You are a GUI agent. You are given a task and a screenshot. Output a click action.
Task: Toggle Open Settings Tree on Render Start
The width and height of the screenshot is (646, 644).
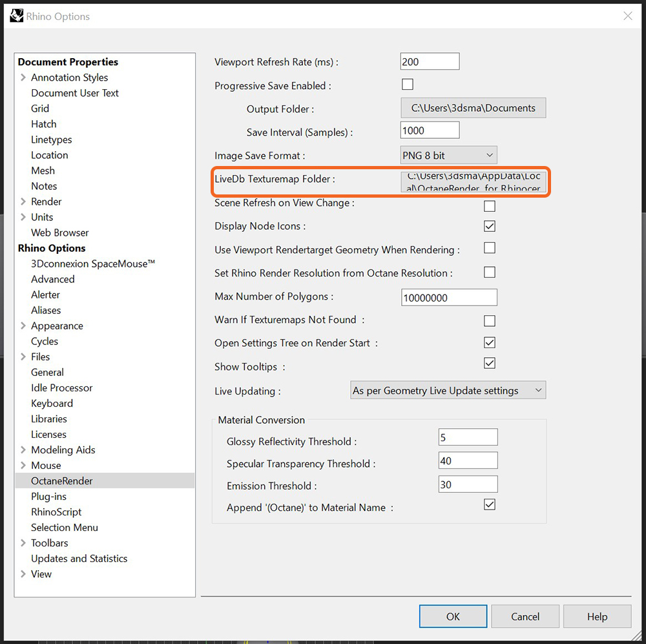click(x=489, y=342)
